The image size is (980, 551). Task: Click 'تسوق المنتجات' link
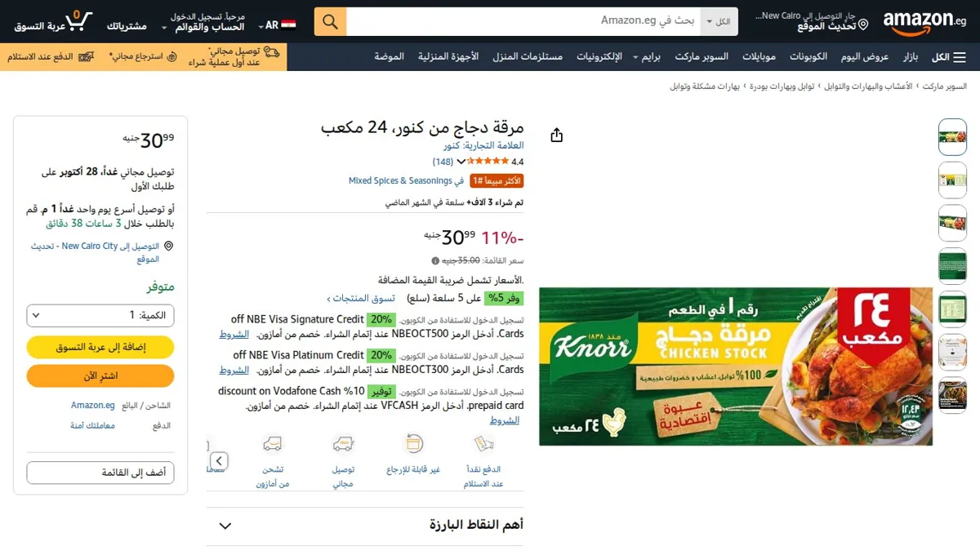[362, 298]
